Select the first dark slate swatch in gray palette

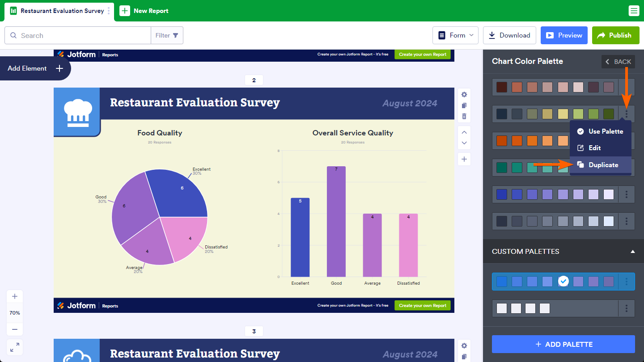[x=502, y=221]
